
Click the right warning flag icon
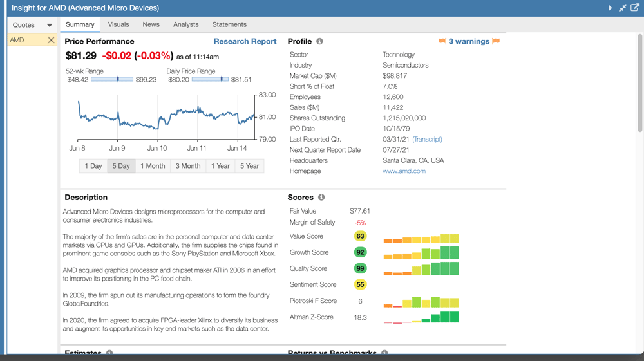(496, 41)
